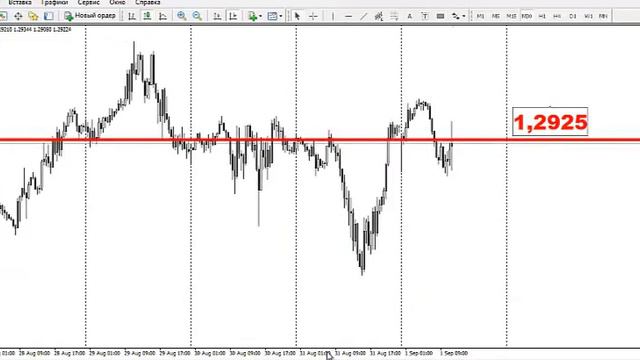Screen dimensions: 640x360
Task: Open the Navigator panel icon
Action: [33, 16]
